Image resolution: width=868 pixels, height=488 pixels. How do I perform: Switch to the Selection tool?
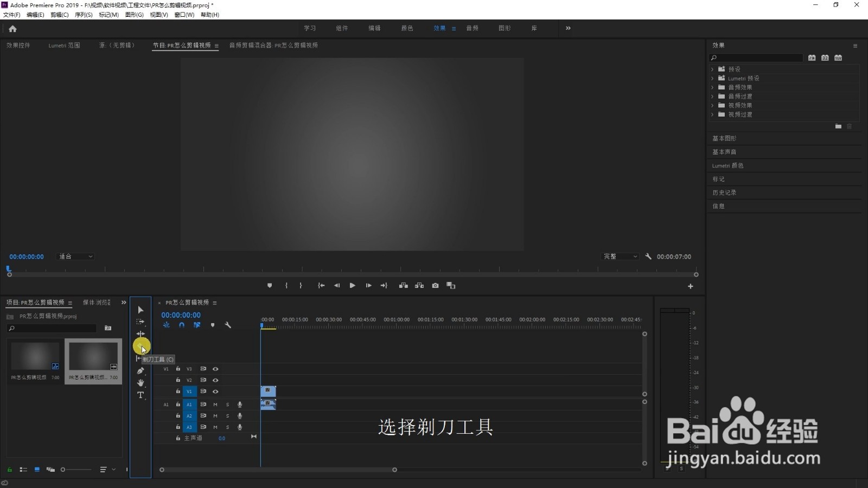(140, 310)
